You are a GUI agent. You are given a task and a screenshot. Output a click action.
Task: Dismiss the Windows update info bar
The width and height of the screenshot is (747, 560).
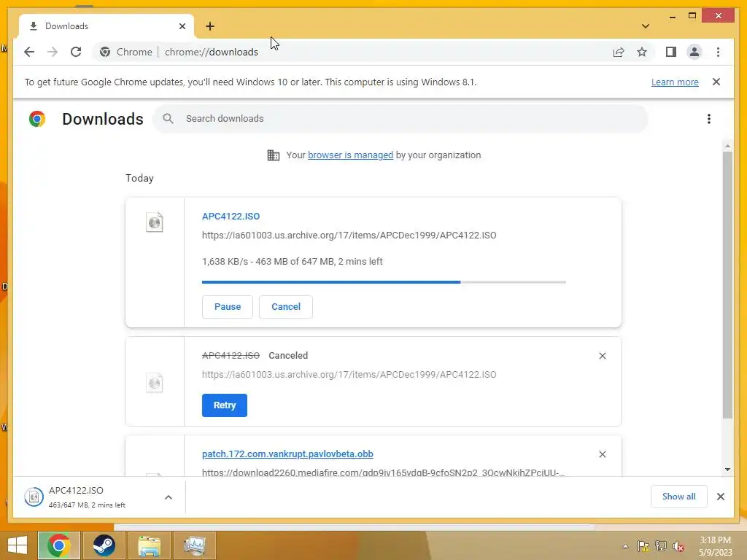[716, 82]
